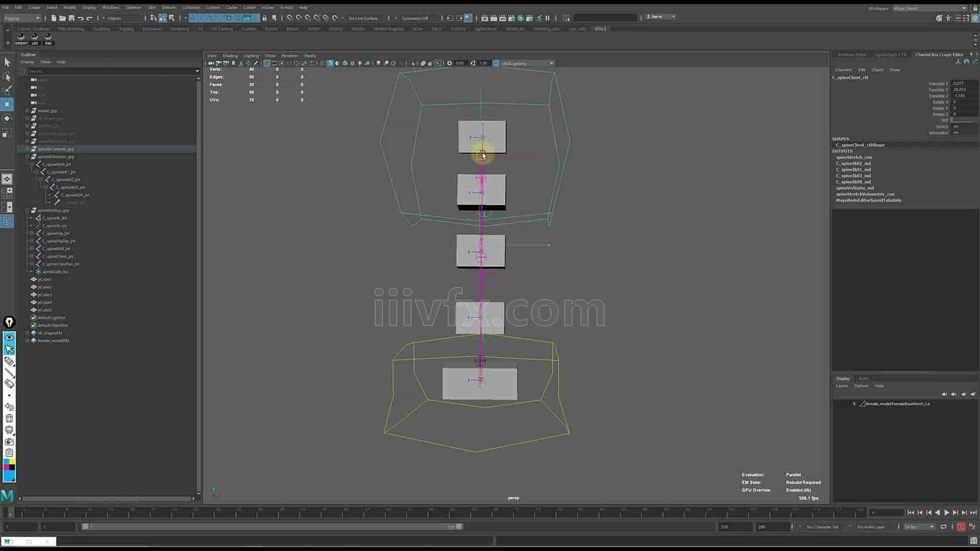Click the LOC shelf button
The height and width of the screenshot is (551, 980).
35,39
